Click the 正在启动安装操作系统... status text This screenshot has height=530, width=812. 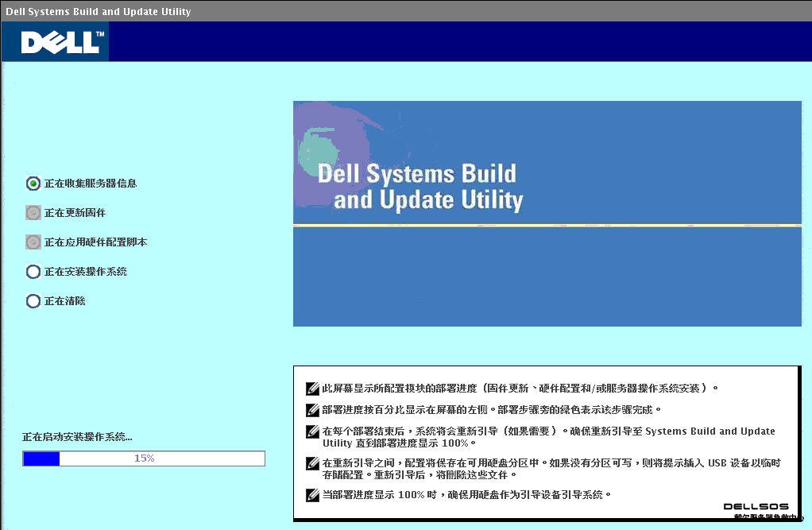(x=77, y=437)
